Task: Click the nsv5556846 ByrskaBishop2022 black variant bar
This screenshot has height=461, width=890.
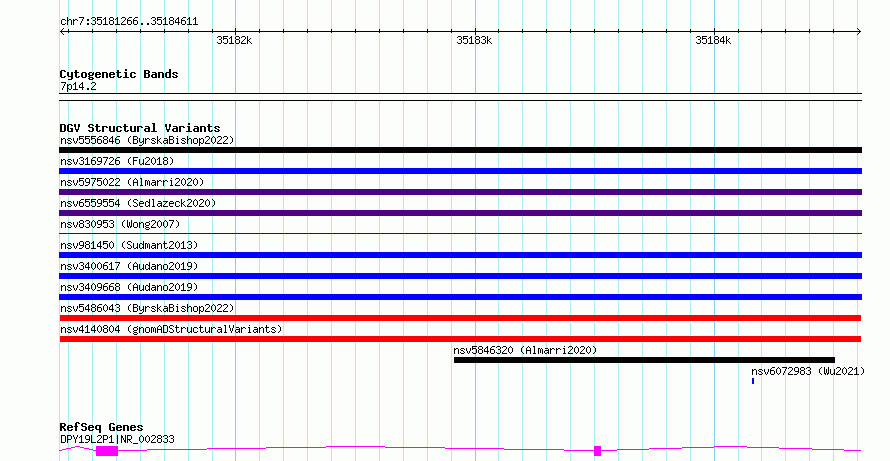Action: 460,150
